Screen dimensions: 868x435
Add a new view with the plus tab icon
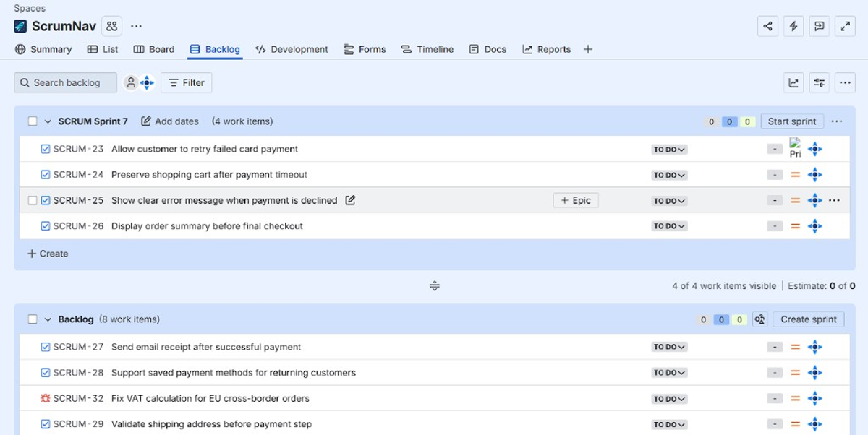click(x=588, y=49)
